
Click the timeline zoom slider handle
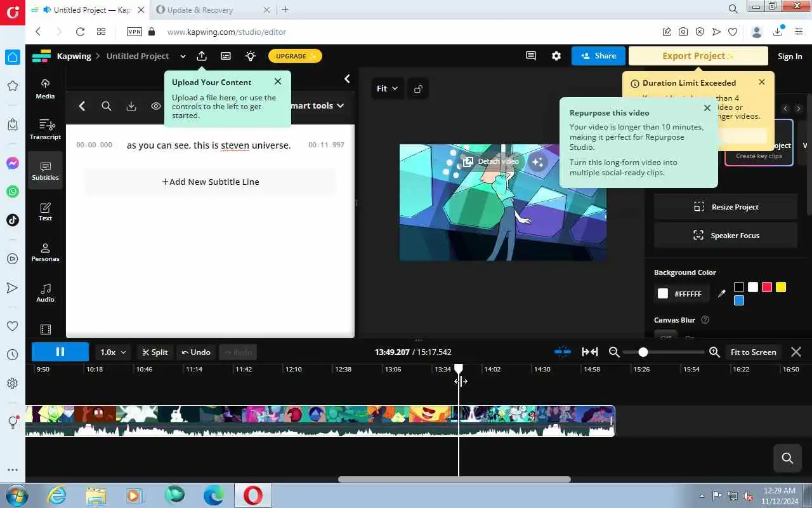643,352
